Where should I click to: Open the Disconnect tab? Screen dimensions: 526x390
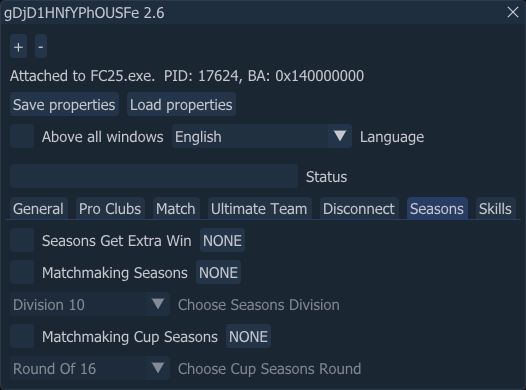point(359,209)
